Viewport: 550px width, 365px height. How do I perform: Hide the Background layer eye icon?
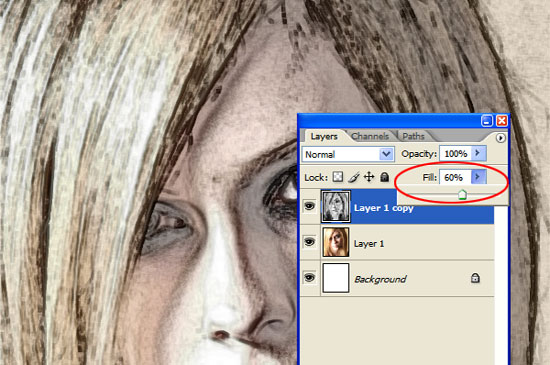tap(309, 278)
